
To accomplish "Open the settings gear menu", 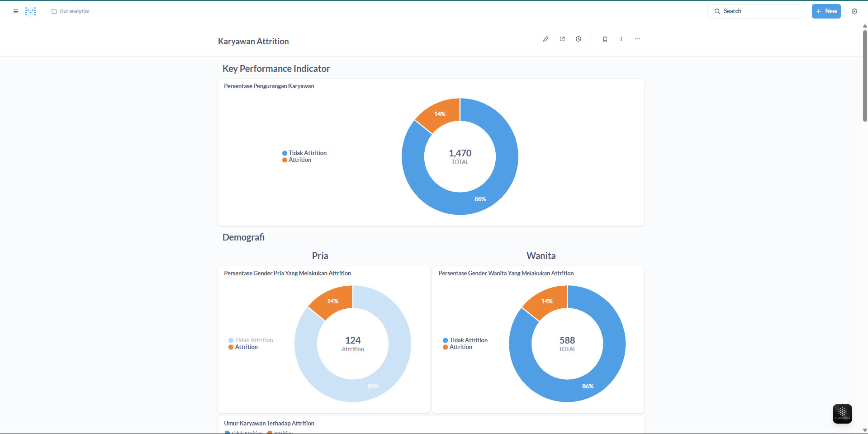I will [854, 11].
